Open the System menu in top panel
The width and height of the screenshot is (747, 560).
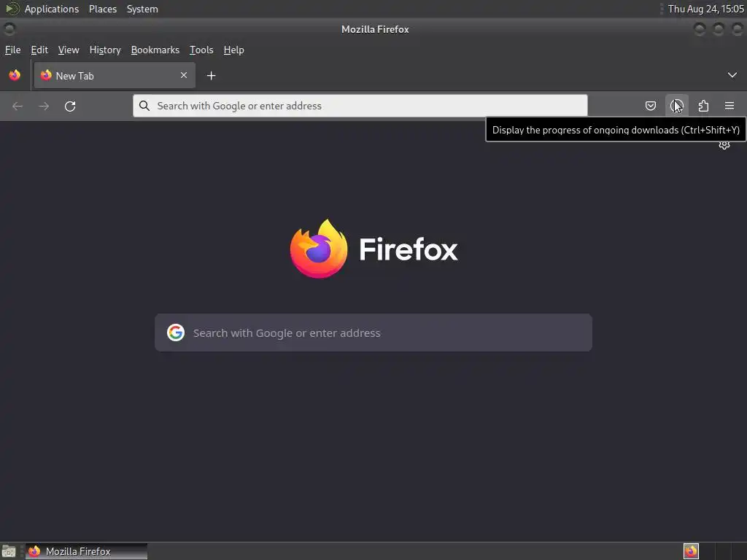pos(142,9)
